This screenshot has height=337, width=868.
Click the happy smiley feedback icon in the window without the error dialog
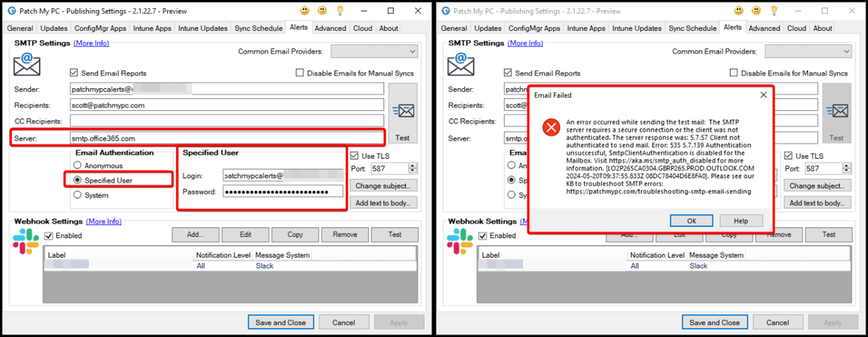click(x=305, y=11)
